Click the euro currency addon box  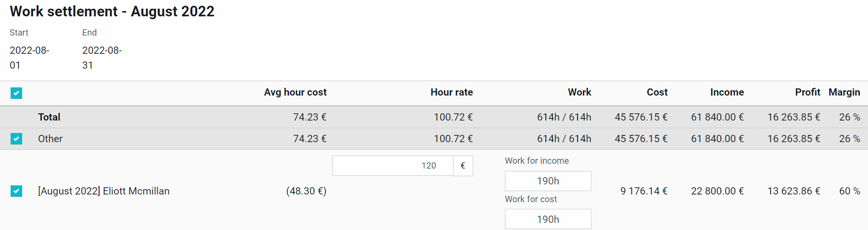point(463,166)
